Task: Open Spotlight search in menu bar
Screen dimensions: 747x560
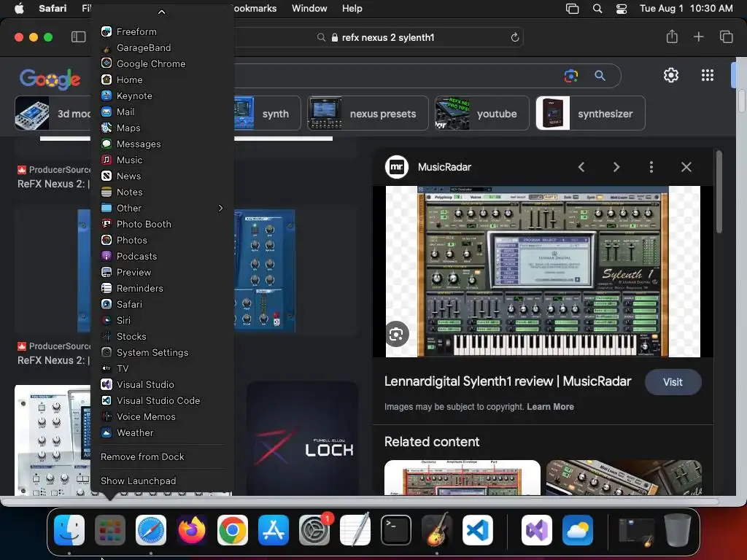Action: [x=597, y=9]
